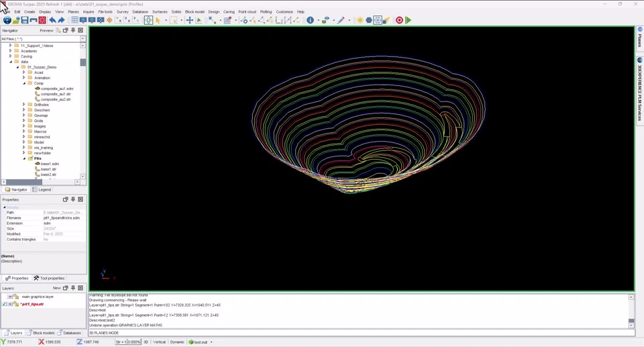This screenshot has width=644, height=347.
Task: Select composite_au1.str file
Action: point(56,94)
